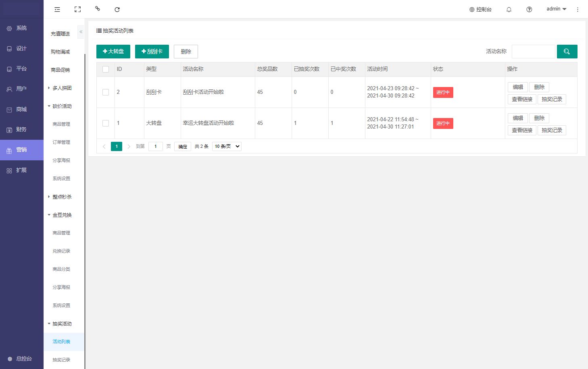
Task: Click the 活动名称 search input field
Action: [533, 52]
